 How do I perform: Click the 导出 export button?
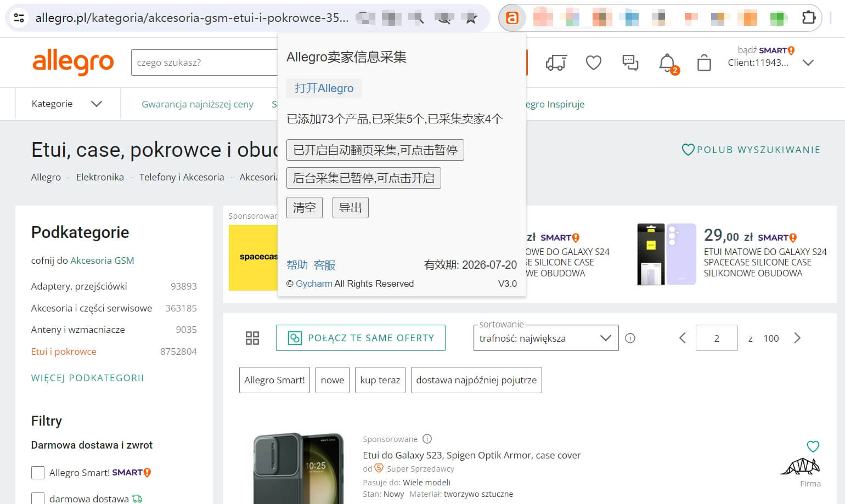click(x=350, y=208)
